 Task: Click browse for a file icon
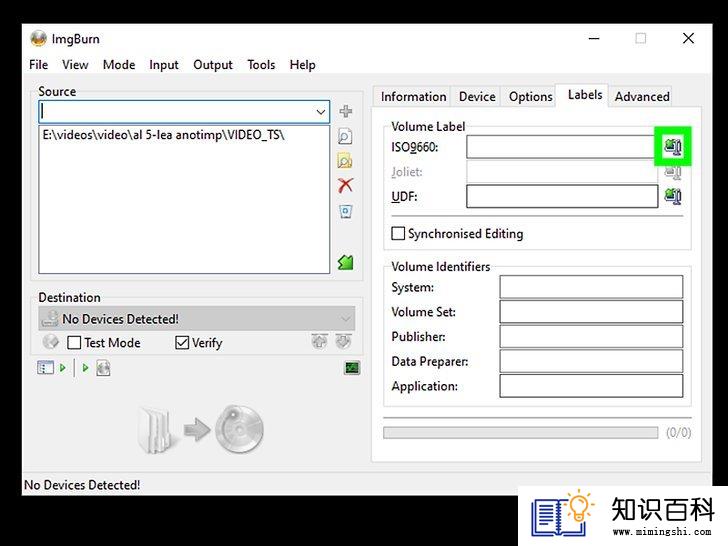point(345,136)
